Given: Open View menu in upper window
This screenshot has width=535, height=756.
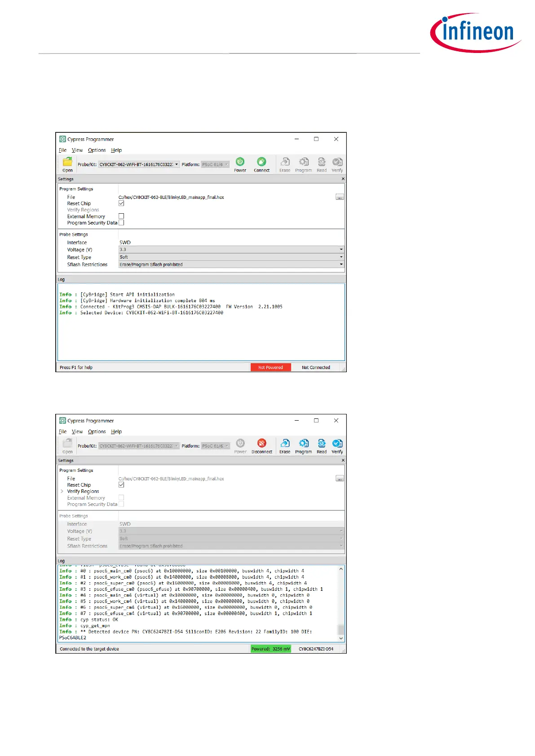Looking at the screenshot, I should (77, 150).
